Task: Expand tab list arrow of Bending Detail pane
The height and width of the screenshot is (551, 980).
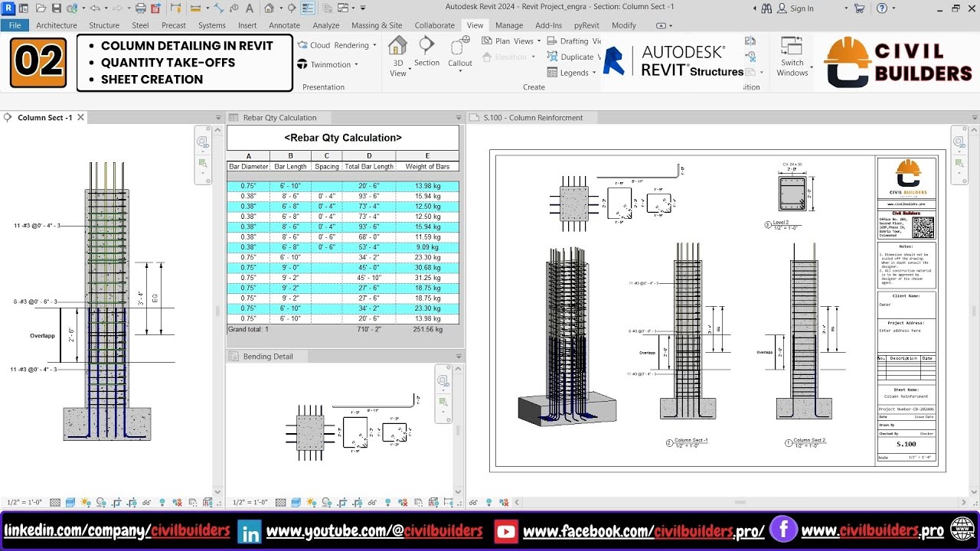Action: (x=459, y=357)
